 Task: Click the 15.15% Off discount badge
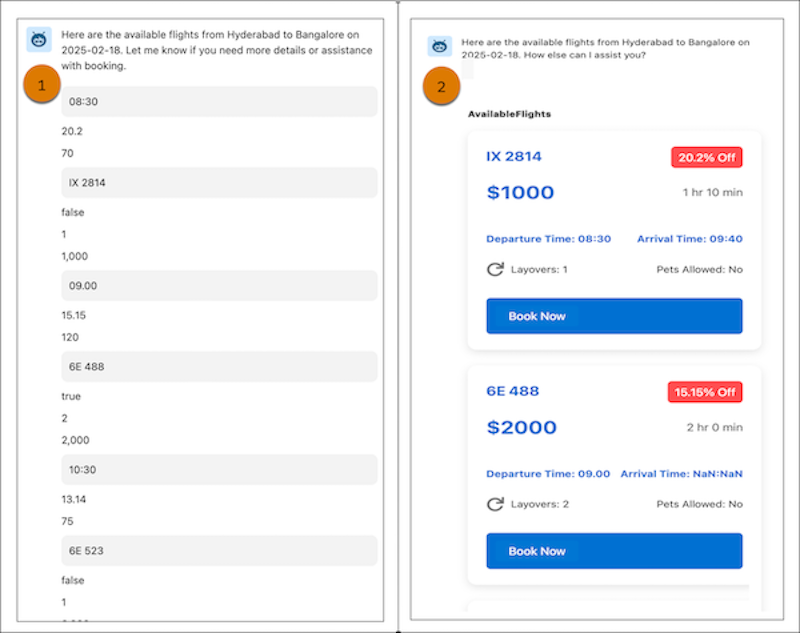point(705,392)
